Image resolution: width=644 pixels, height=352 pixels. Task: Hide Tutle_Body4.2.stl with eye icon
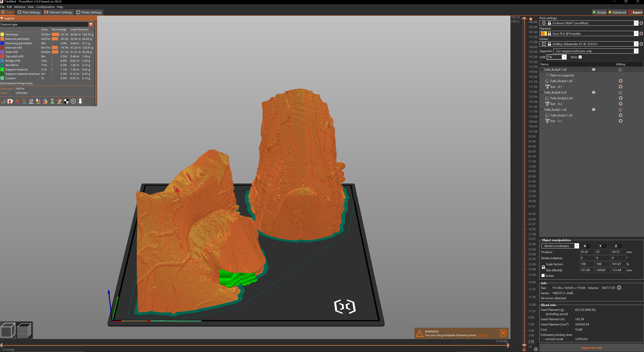point(593,92)
